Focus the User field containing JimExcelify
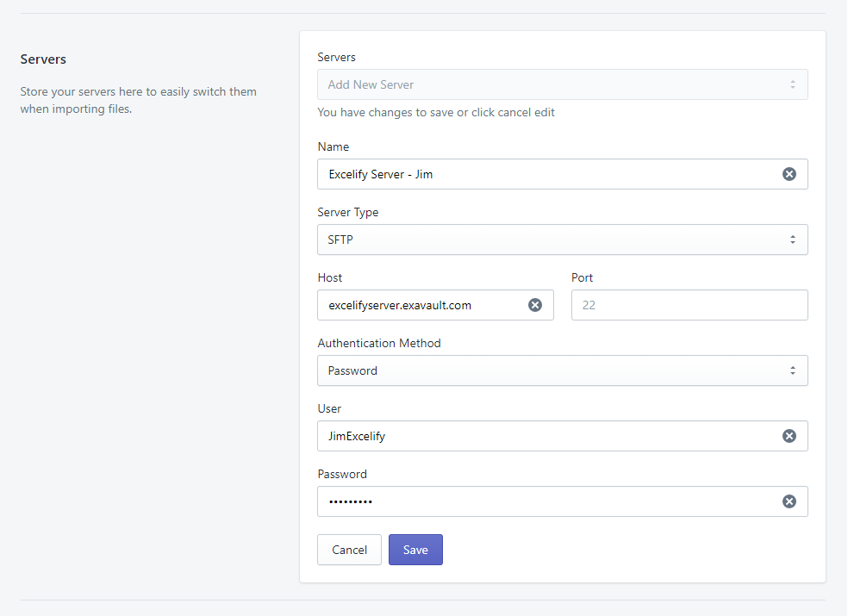Viewport: 848px width, 616px height. (543, 436)
